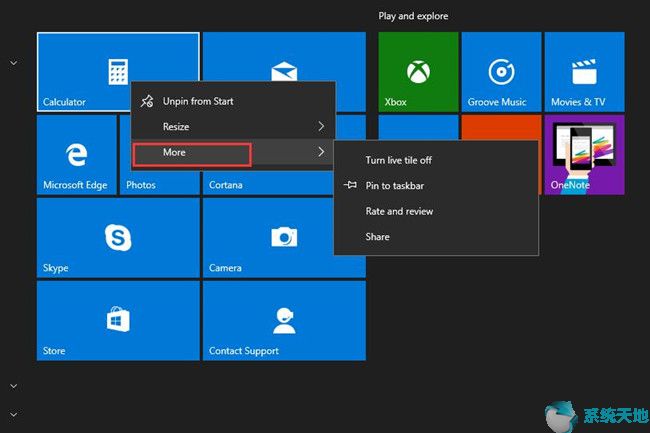Open the Resize submenu

pyautogui.click(x=233, y=126)
